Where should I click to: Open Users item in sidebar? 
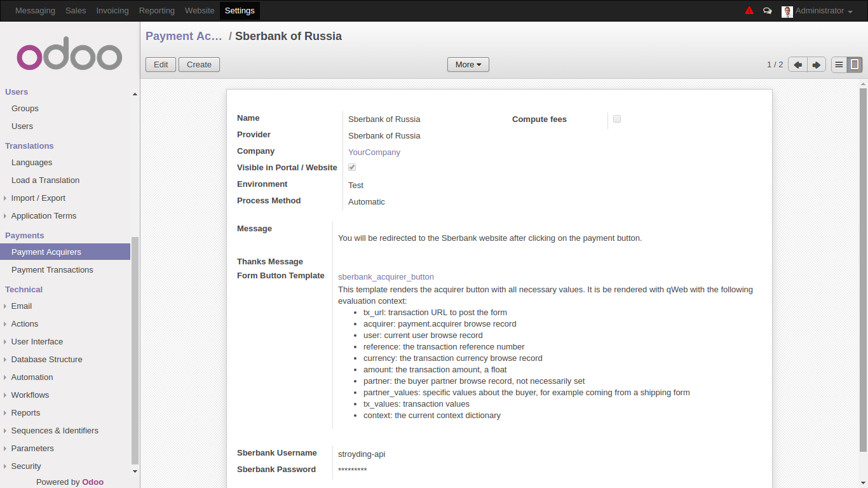22,126
